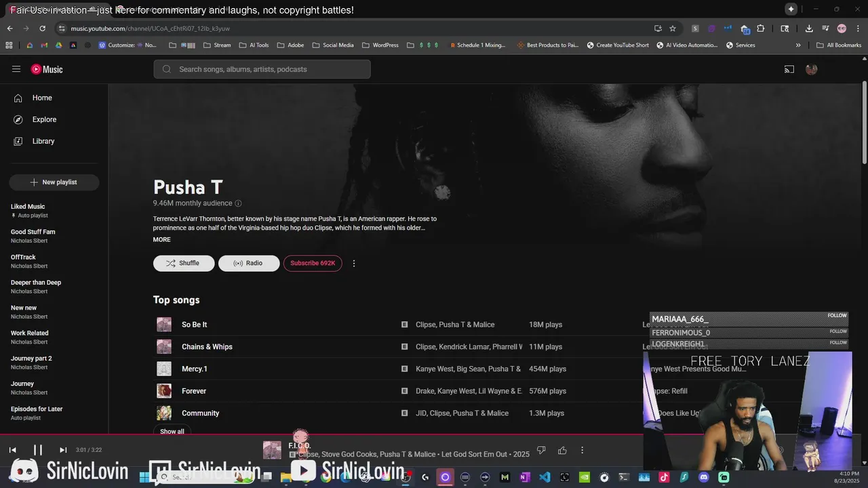
Task: Play the song Mercy.1
Action: point(195,369)
